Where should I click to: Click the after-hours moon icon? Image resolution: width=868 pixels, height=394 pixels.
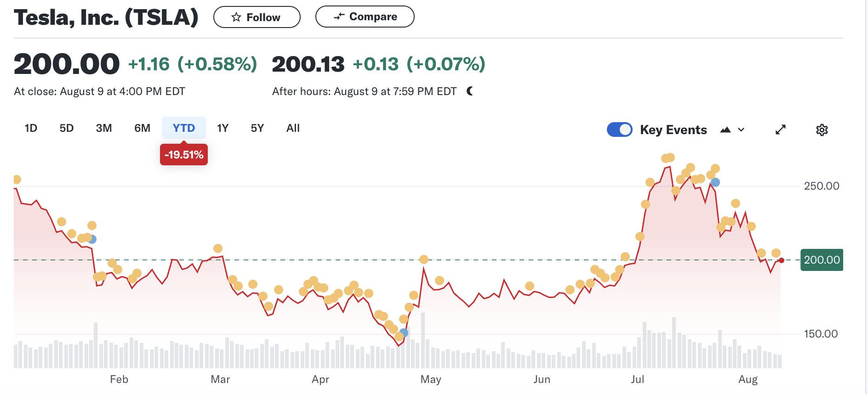469,91
